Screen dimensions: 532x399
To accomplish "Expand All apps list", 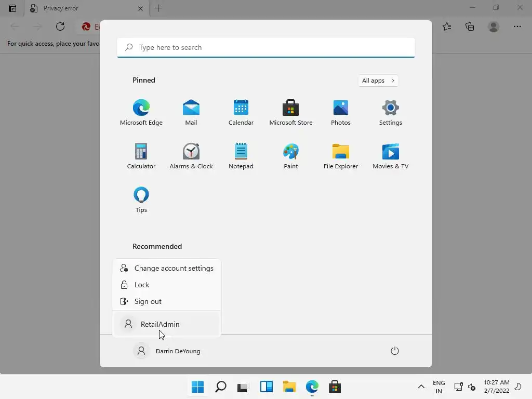I will click(x=378, y=81).
